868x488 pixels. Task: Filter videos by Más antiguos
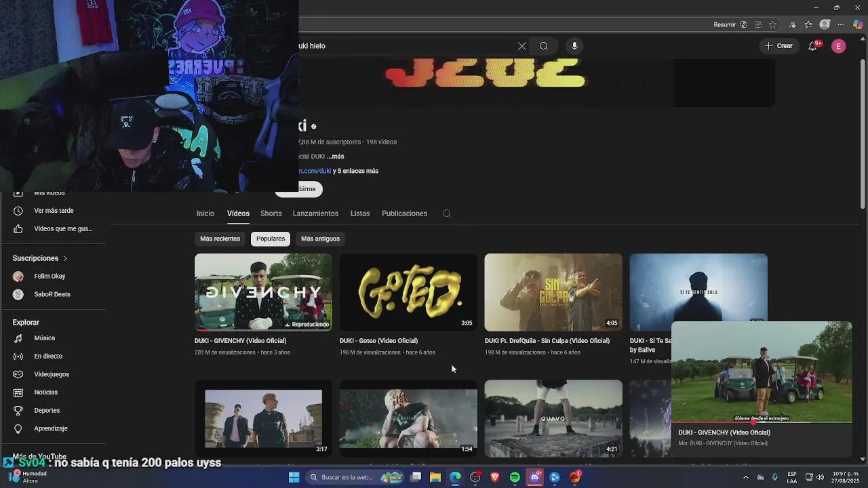point(320,239)
